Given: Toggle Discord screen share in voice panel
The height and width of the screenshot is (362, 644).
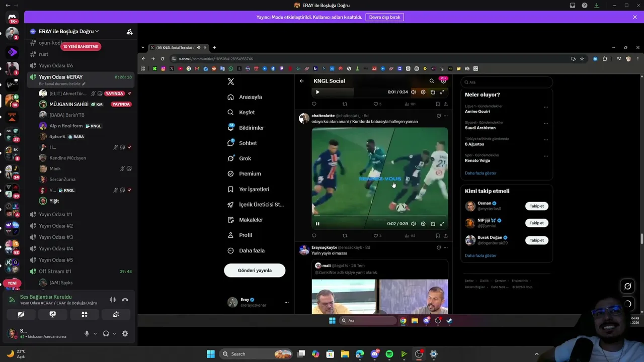Looking at the screenshot, I should 53,314.
